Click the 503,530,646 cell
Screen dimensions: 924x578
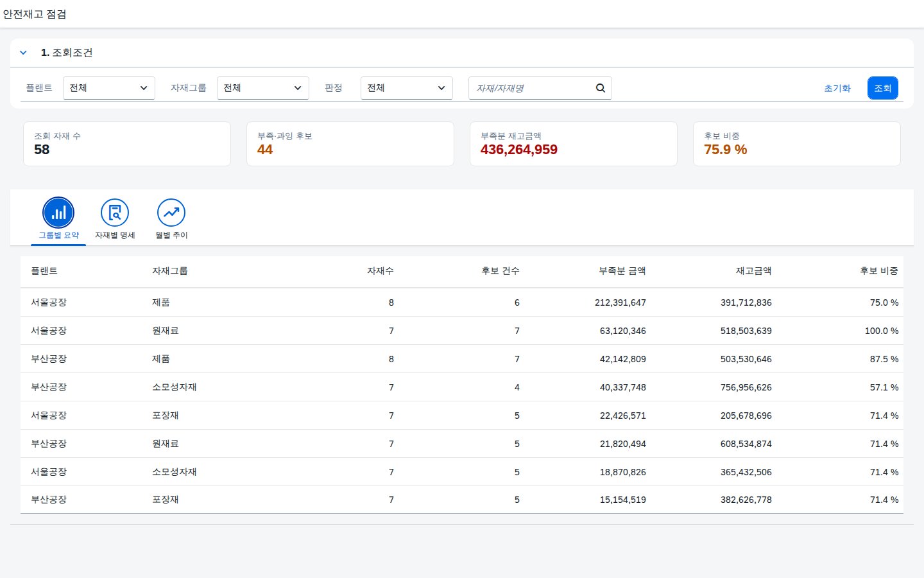point(746,359)
